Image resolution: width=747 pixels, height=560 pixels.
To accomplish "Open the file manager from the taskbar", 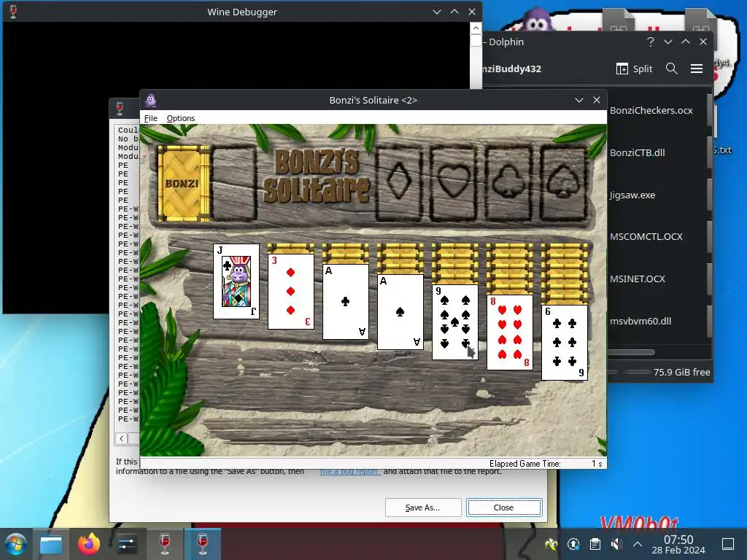I will pyautogui.click(x=51, y=544).
